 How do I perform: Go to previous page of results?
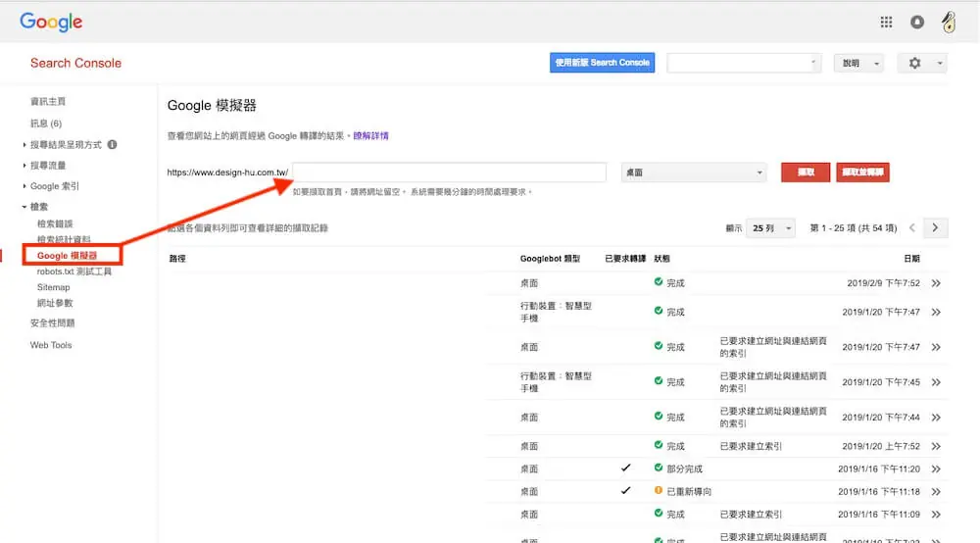point(911,228)
